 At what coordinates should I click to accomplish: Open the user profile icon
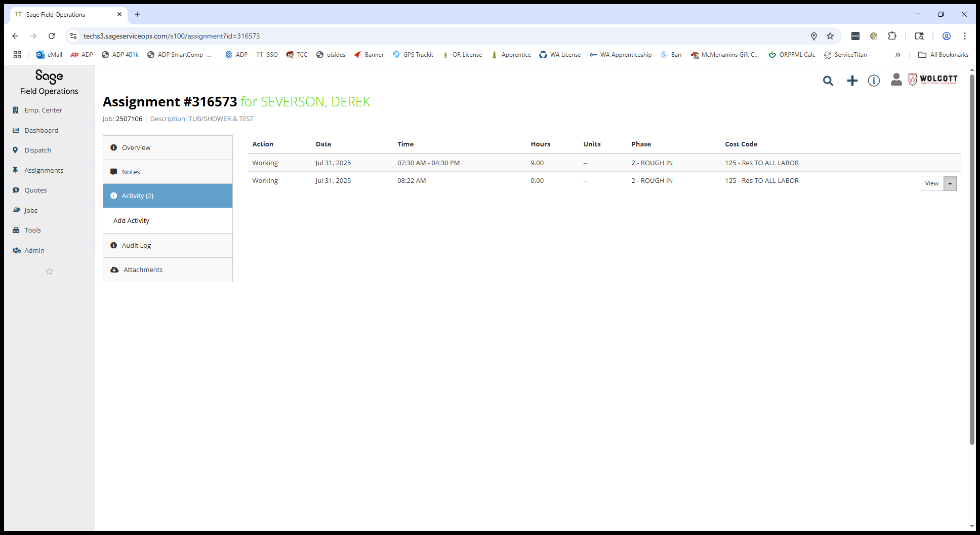point(896,80)
